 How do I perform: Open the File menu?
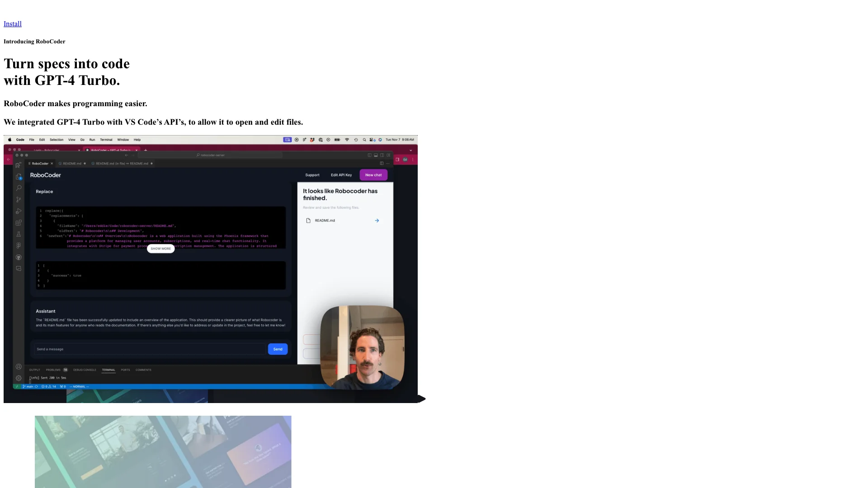coord(32,140)
